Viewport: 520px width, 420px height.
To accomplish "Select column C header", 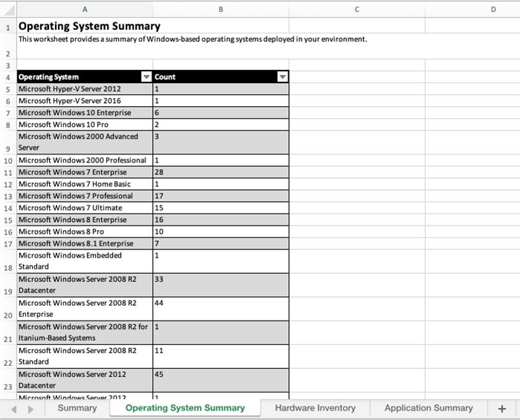I will (x=357, y=9).
